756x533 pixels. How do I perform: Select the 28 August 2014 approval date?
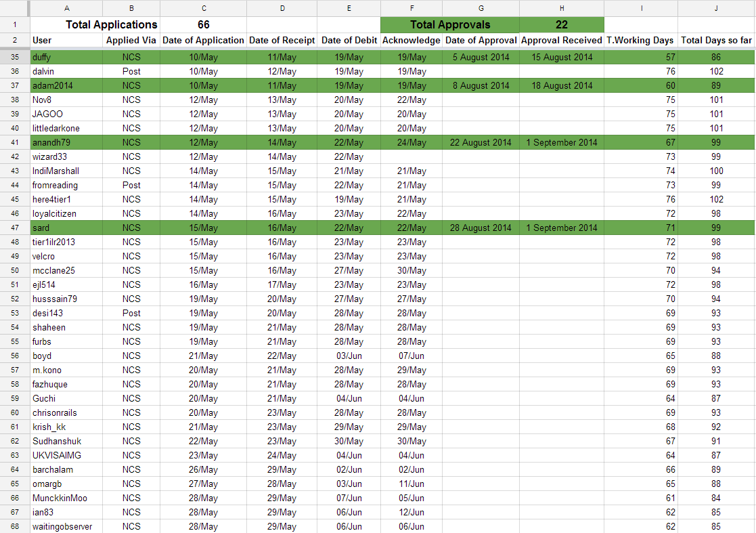(x=481, y=228)
